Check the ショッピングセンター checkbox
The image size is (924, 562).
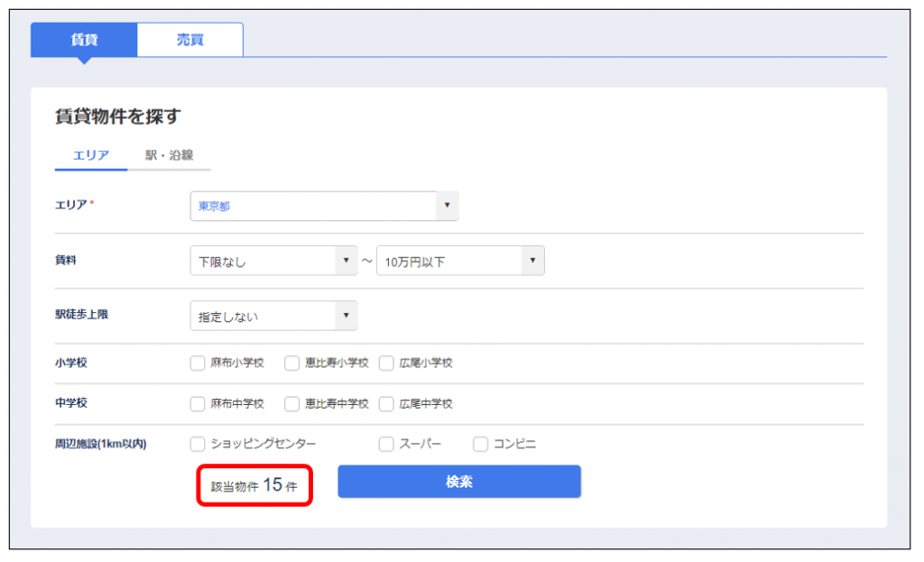pyautogui.click(x=198, y=444)
